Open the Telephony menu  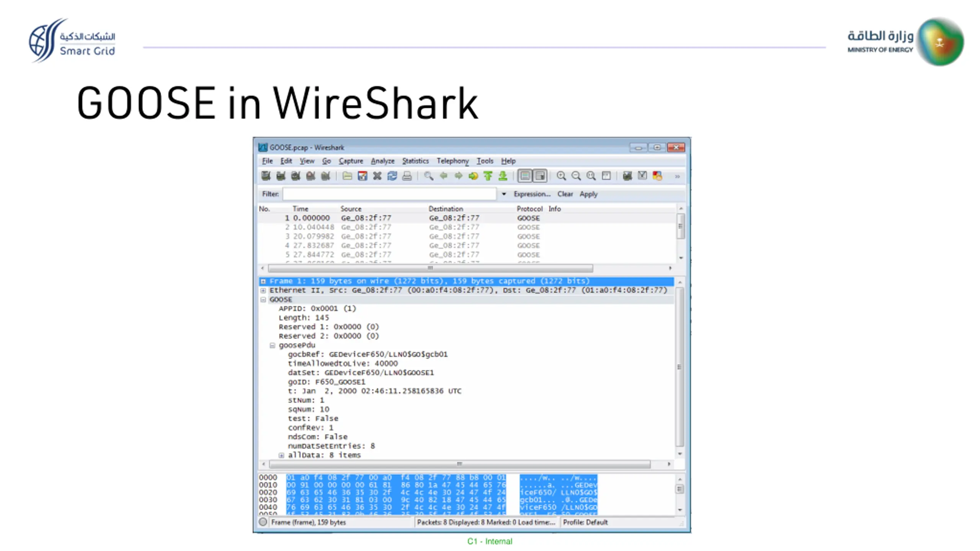452,161
